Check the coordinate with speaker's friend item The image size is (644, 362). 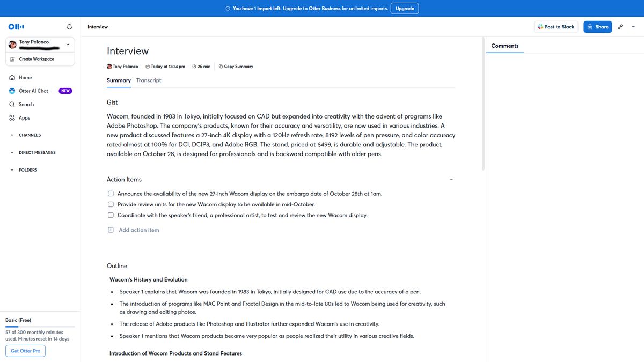111,215
